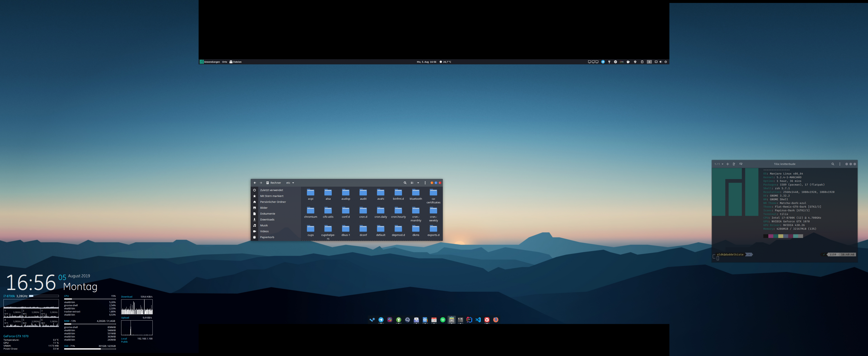Open view options dropdown arrow in files
Image resolution: width=868 pixels, height=356 pixels.
[418, 183]
